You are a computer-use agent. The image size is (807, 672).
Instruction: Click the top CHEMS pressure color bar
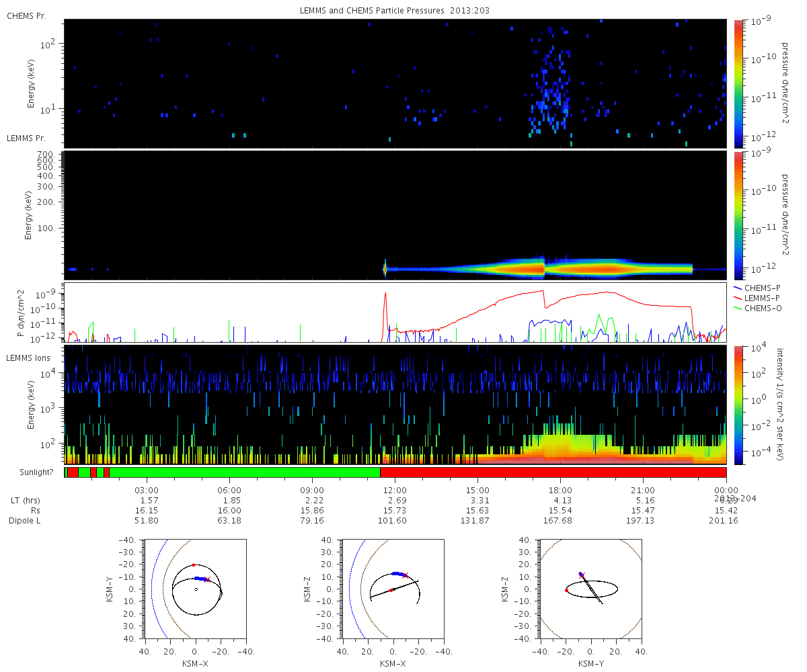[x=740, y=83]
